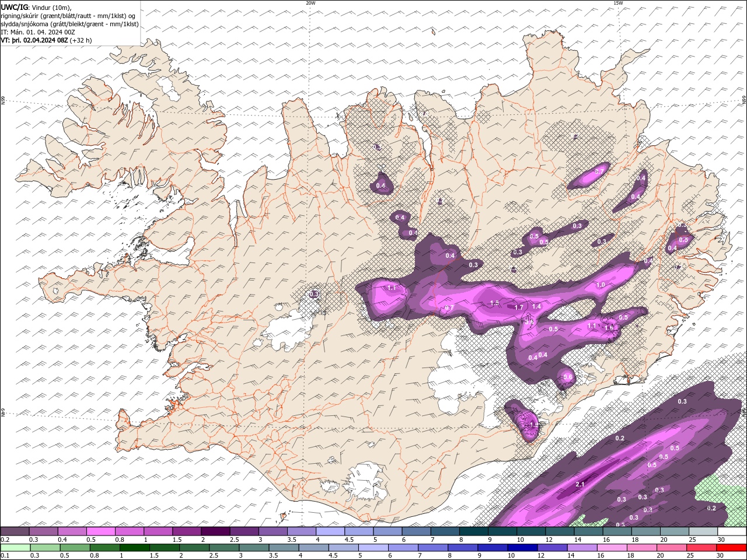Select the periwinkle swatch labeled 6 in the lower scale
This screenshot has width=747, height=560.
(403, 548)
